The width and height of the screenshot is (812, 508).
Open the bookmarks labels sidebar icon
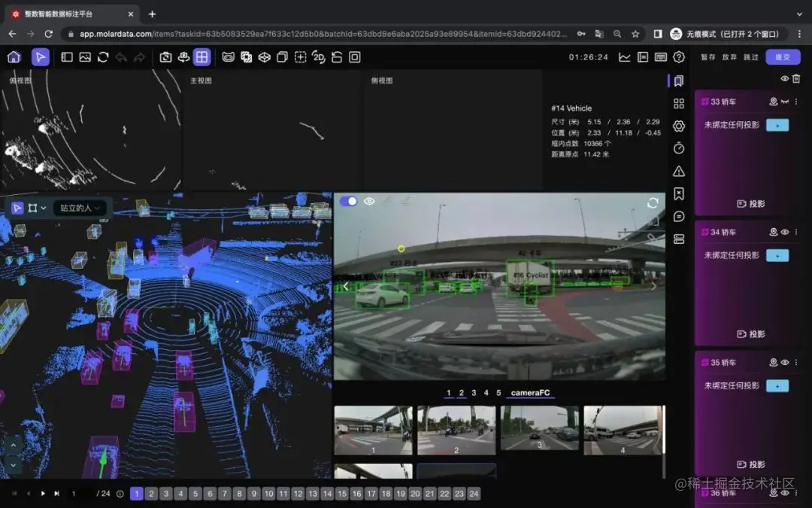coord(679,81)
